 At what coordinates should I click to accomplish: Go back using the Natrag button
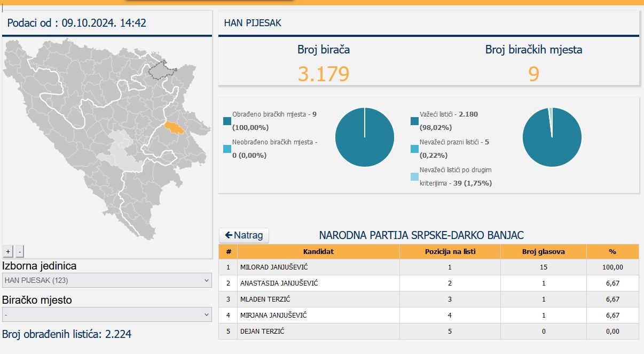[244, 235]
